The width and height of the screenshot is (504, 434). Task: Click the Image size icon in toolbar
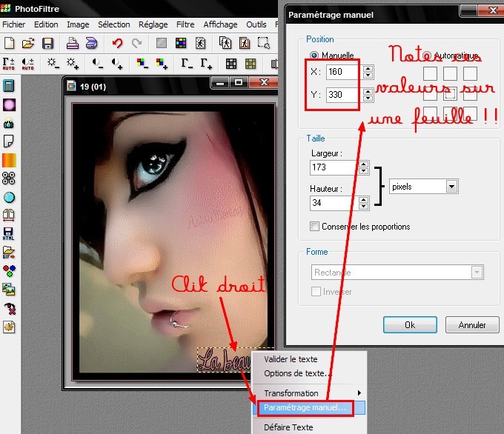[225, 43]
